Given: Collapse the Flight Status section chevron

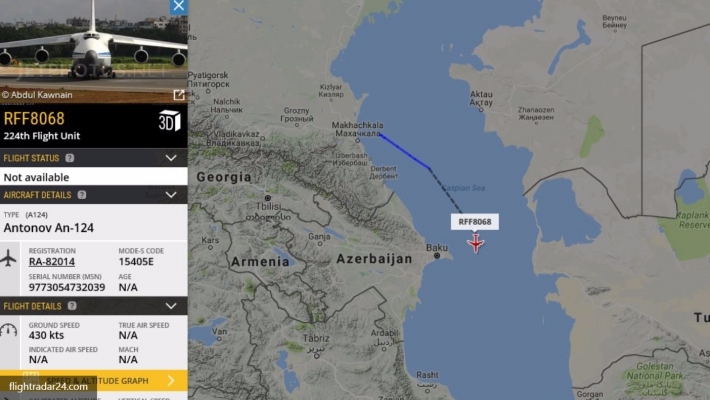Looking at the screenshot, I should (171, 158).
